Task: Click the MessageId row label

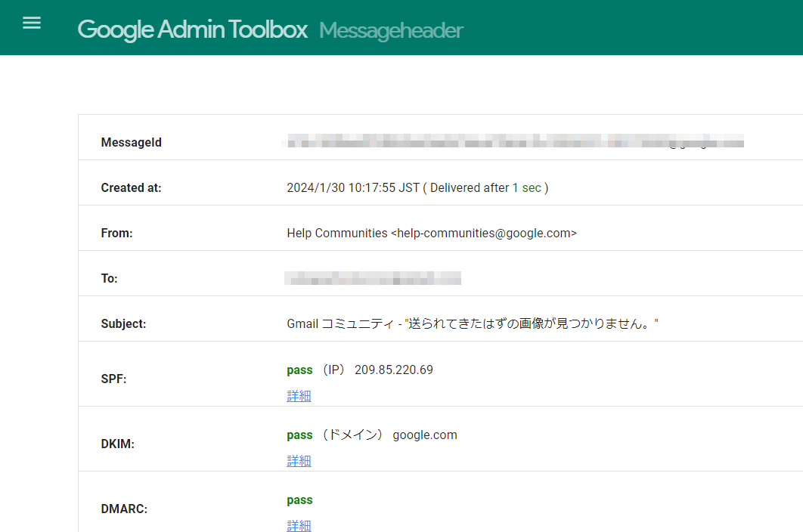Action: click(131, 142)
